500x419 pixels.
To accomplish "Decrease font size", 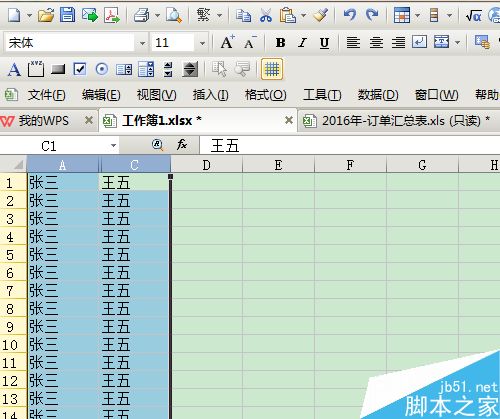I will [x=250, y=42].
